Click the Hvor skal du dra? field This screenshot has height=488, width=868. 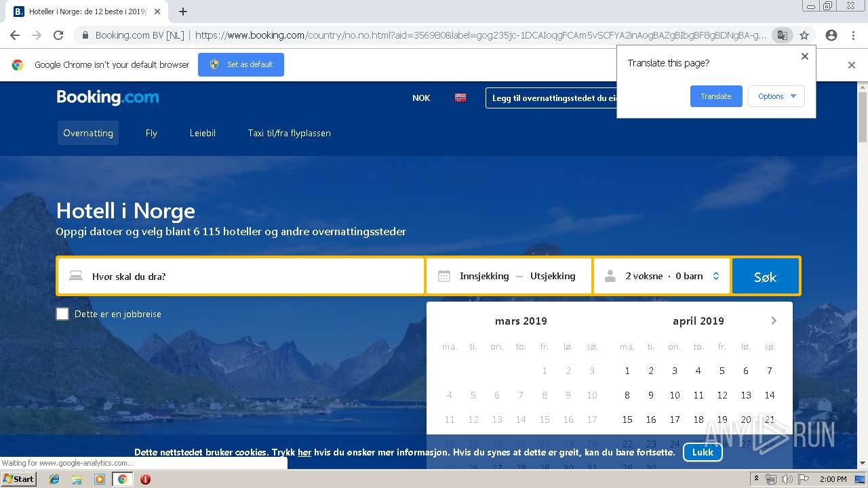tap(241, 276)
